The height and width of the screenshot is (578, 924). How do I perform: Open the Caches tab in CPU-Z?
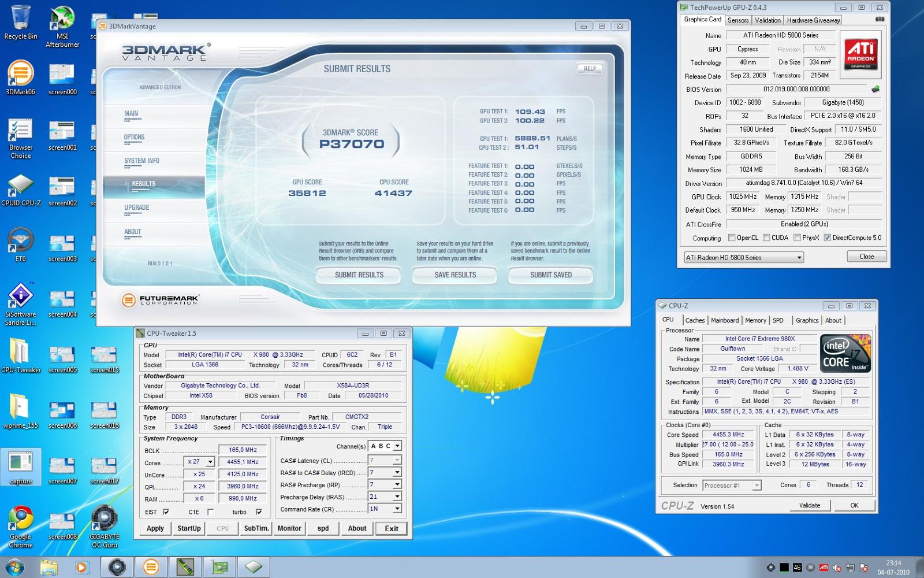[695, 320]
